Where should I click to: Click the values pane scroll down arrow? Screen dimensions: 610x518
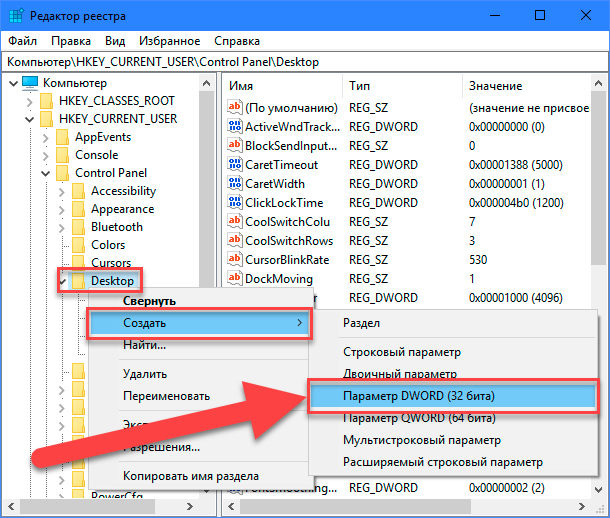599,489
